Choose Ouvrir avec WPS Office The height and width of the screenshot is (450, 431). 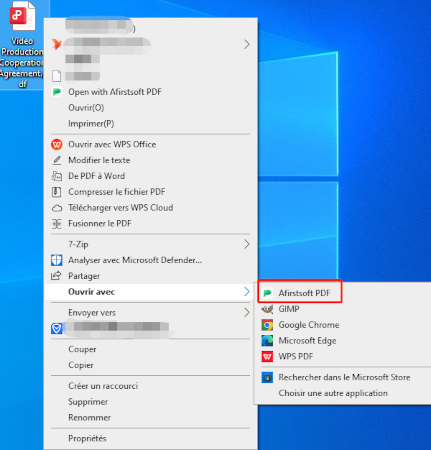coord(150,144)
